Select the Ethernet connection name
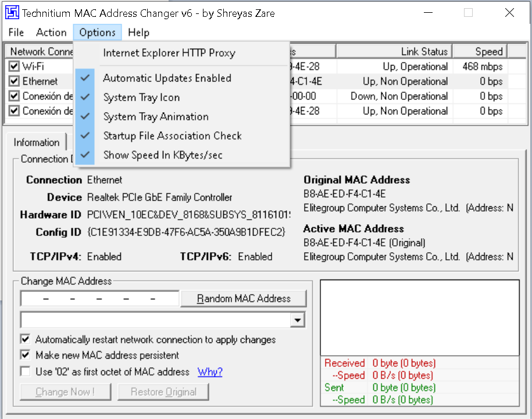The image size is (532, 419). pyautogui.click(x=40, y=81)
